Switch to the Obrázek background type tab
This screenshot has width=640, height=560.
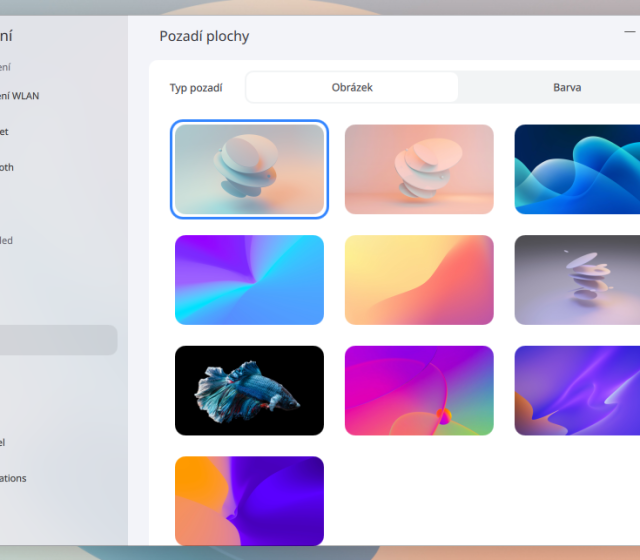click(352, 87)
